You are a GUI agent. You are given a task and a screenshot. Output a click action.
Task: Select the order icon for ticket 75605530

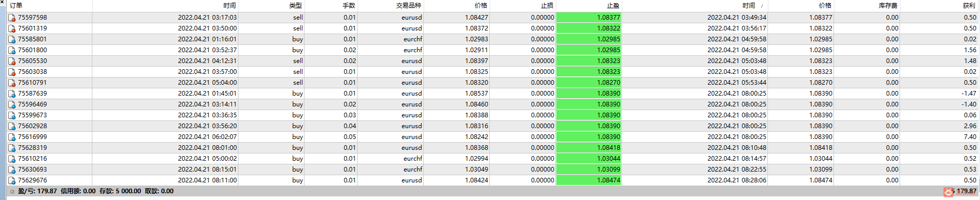[12, 61]
